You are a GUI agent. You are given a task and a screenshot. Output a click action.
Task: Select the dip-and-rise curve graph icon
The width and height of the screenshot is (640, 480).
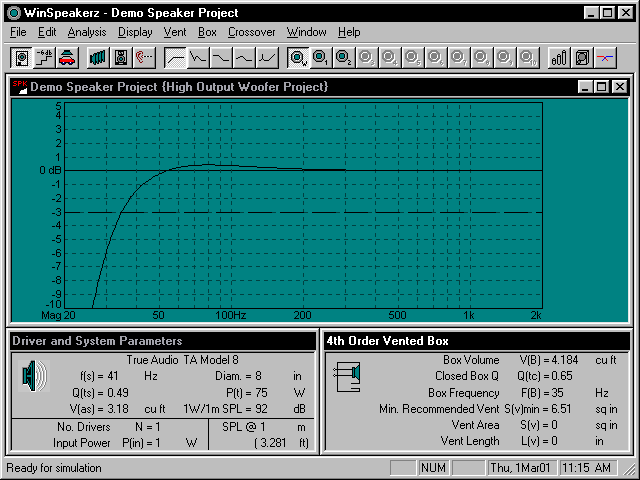267,58
